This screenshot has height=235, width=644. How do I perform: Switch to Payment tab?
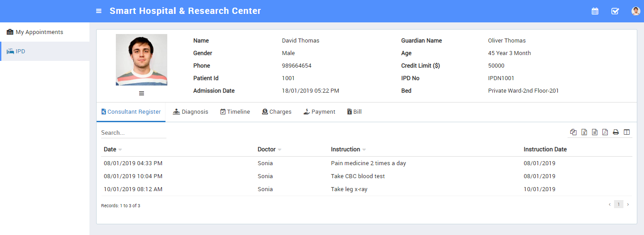pyautogui.click(x=319, y=112)
